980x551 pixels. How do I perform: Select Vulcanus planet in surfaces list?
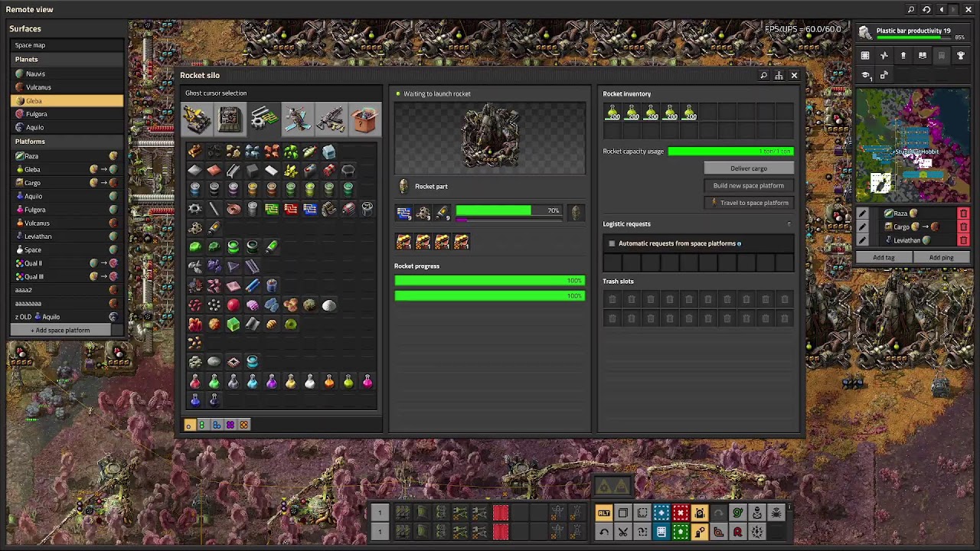click(x=67, y=87)
